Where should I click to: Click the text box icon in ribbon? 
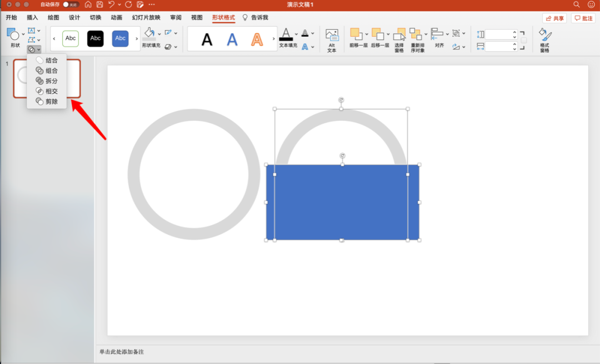[x=31, y=31]
